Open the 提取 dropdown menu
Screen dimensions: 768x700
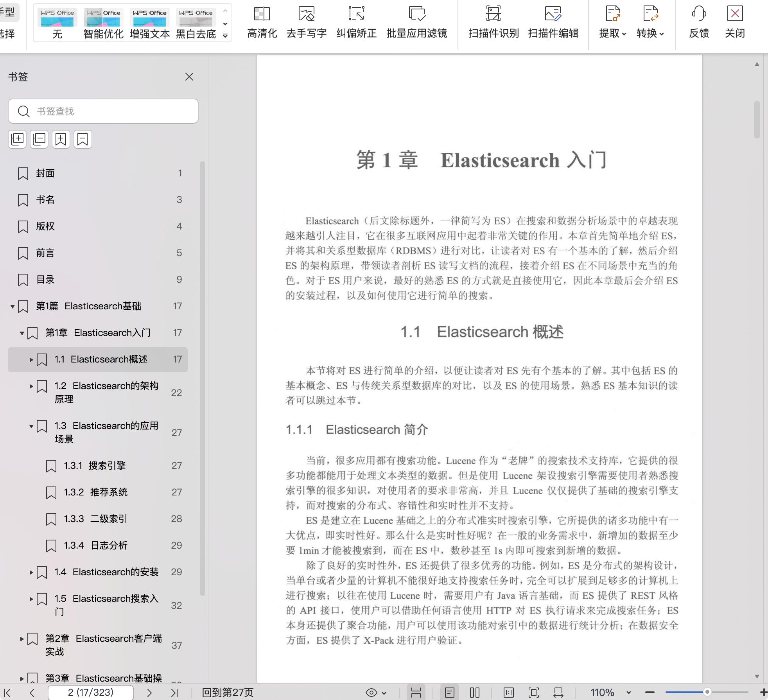pyautogui.click(x=613, y=23)
